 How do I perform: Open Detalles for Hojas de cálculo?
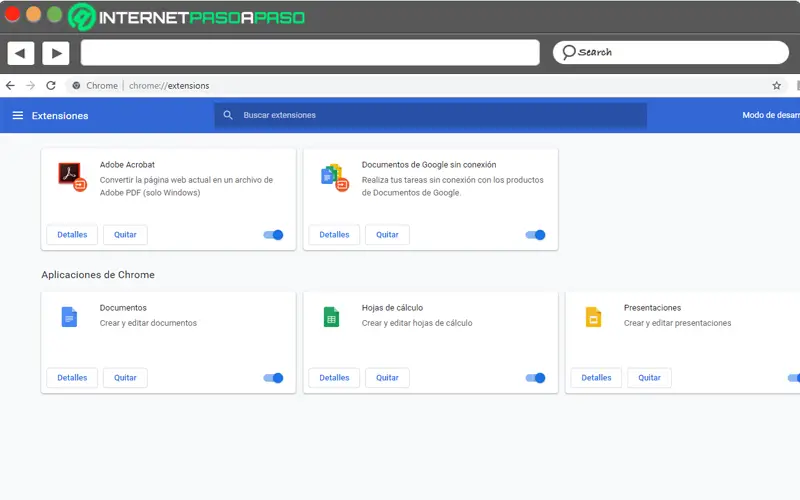[334, 378]
